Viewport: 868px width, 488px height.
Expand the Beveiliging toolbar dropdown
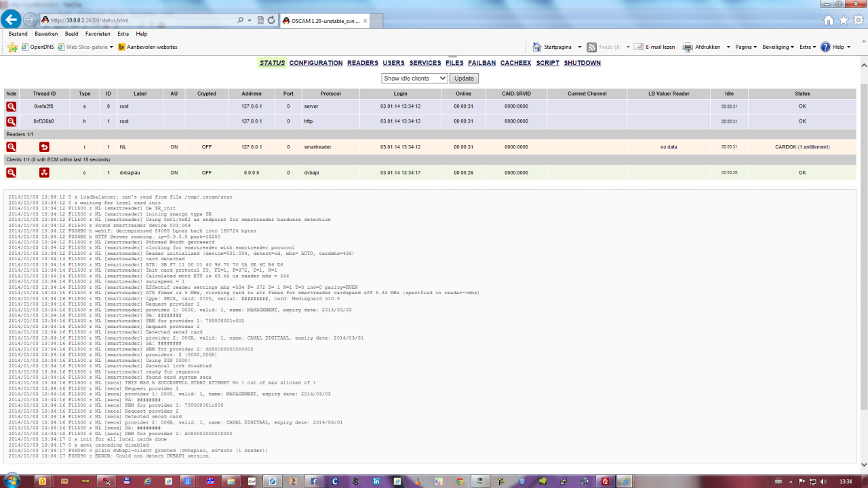tap(778, 47)
